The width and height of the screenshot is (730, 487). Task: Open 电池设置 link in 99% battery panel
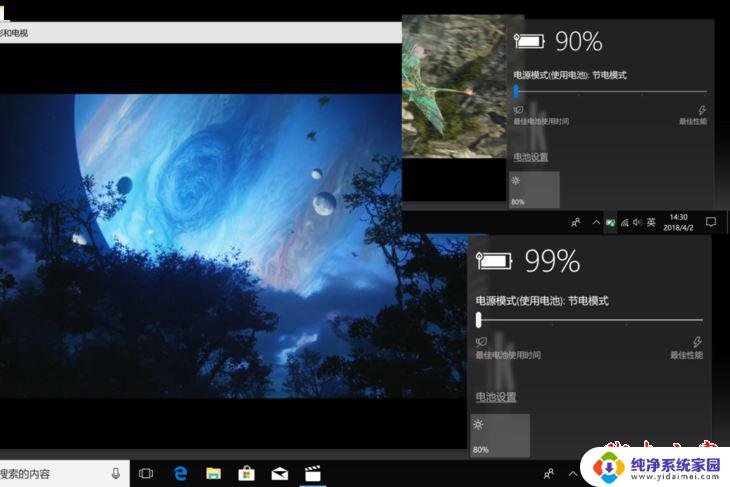tap(496, 397)
